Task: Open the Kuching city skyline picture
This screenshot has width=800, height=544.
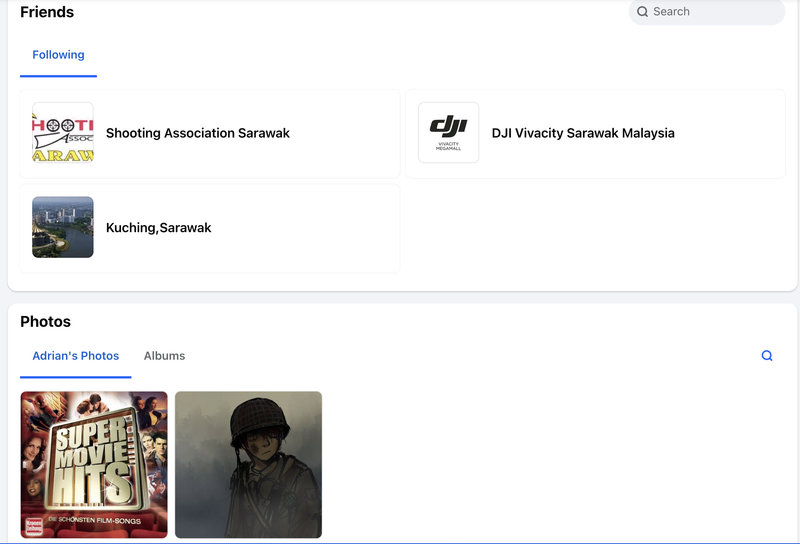Action: [63, 227]
